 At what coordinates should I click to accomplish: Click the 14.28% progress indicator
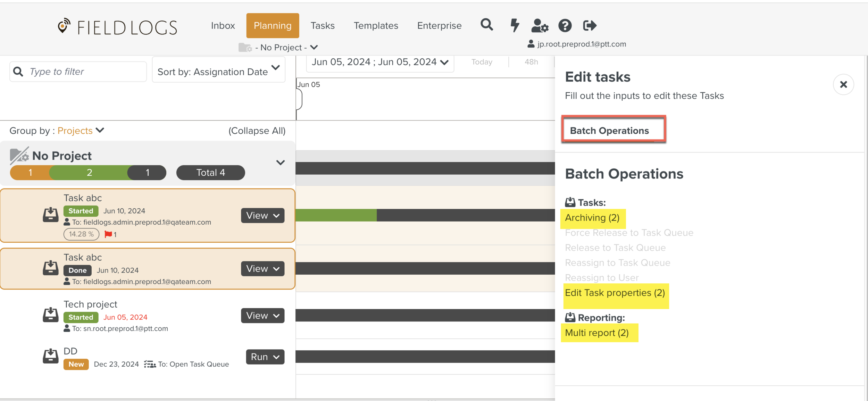[x=81, y=234]
